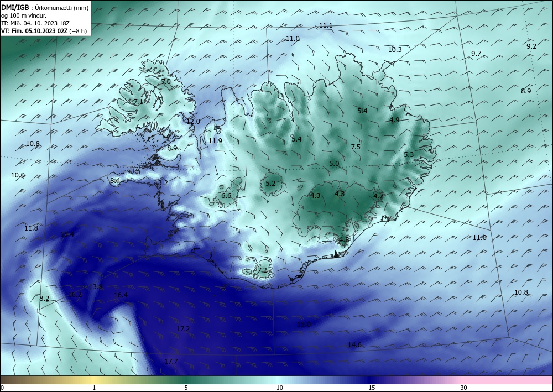
Task: Click the 7.0 value in the Westfjords
Action: [x=166, y=82]
